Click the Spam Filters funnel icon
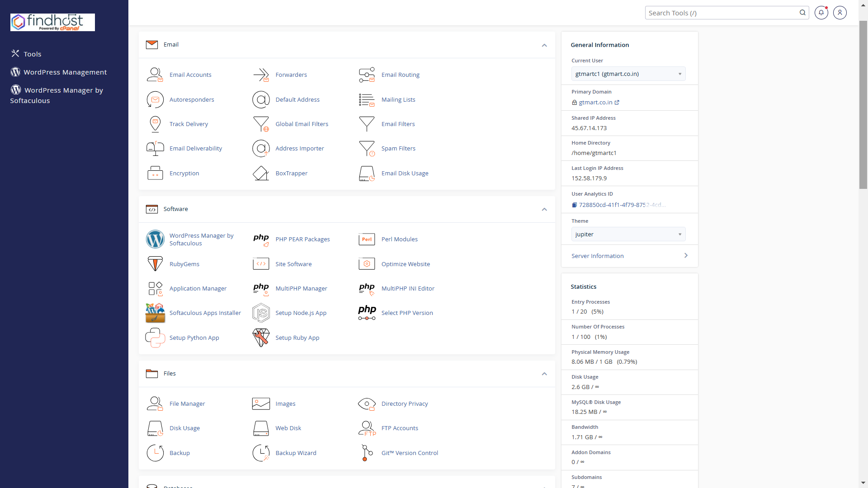Screen dimensions: 868x488 click(367, 148)
